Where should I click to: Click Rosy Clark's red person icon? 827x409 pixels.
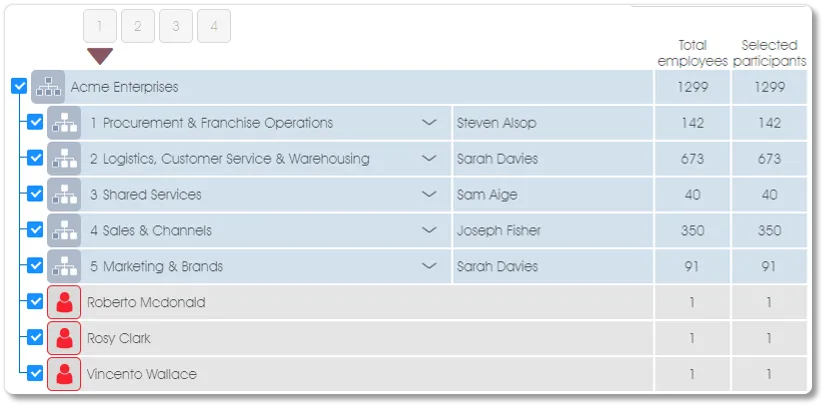[x=64, y=338]
